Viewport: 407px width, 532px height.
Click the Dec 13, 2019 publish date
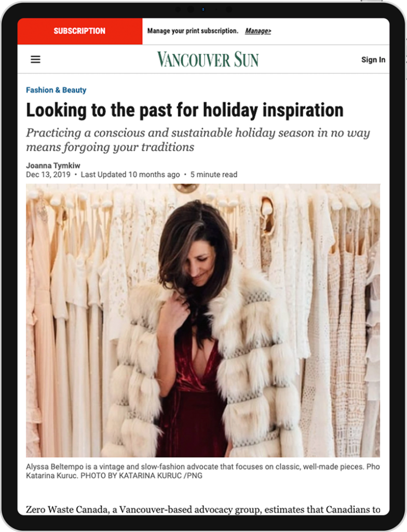pos(48,175)
